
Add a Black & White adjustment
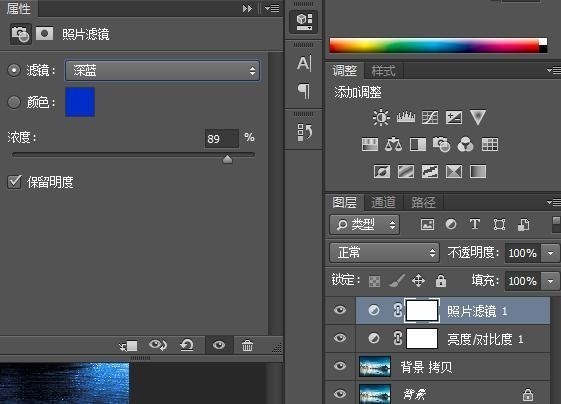pos(418,145)
